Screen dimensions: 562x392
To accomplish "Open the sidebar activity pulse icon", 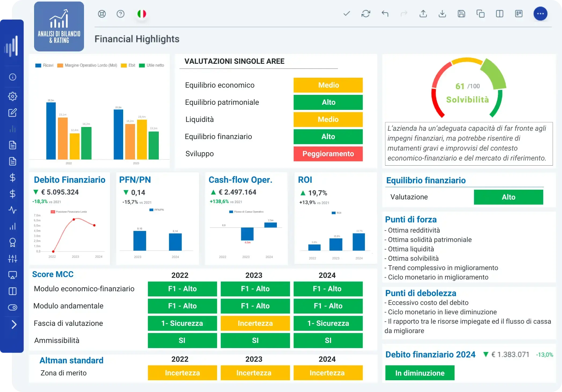I will [13, 210].
